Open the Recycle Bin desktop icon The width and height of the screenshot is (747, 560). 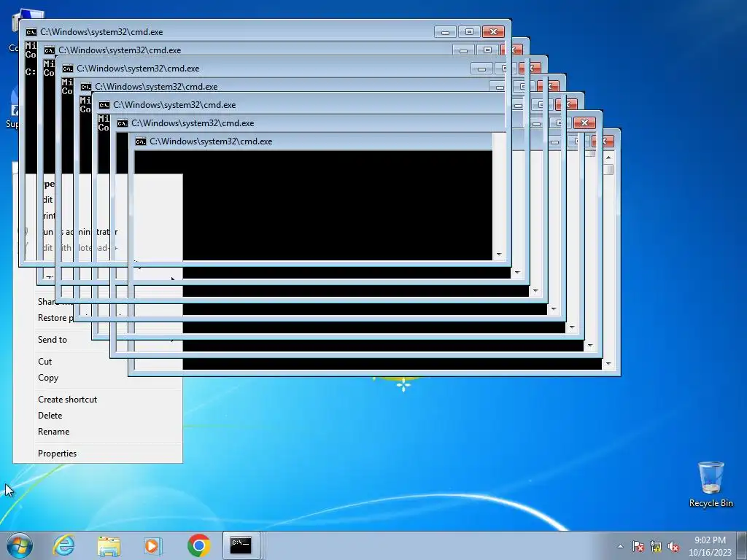click(x=711, y=484)
